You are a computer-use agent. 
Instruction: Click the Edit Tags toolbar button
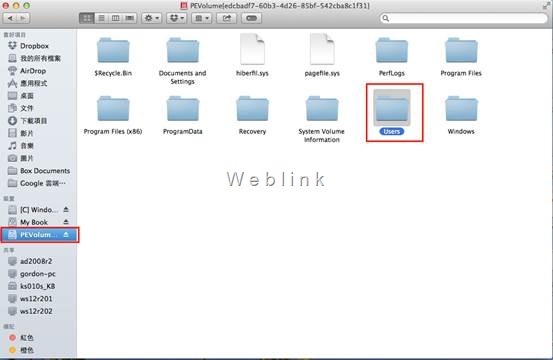pos(251,18)
